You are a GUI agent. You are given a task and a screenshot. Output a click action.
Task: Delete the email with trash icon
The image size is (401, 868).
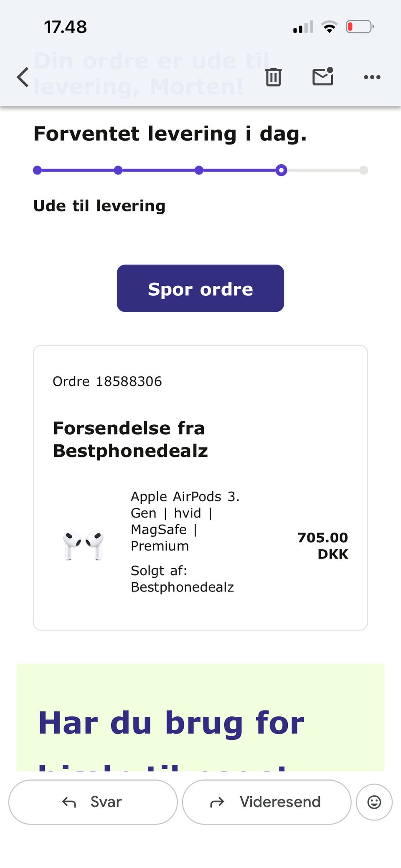click(x=273, y=77)
